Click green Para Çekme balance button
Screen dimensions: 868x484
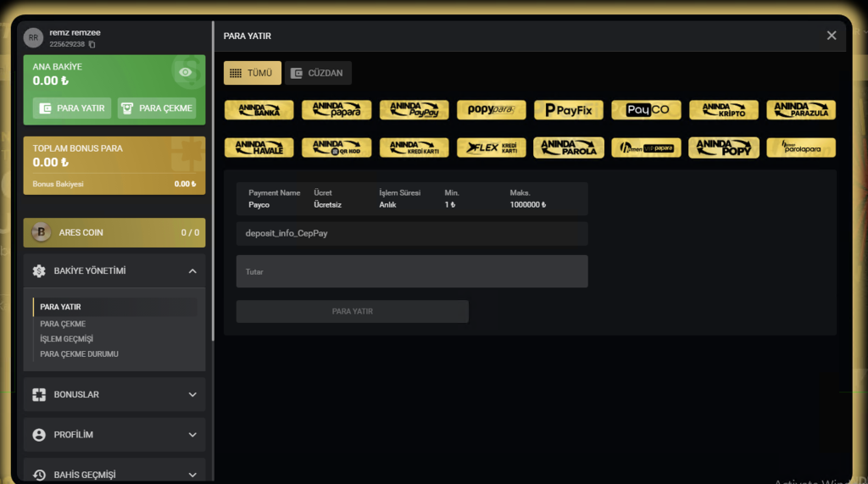[x=157, y=108]
